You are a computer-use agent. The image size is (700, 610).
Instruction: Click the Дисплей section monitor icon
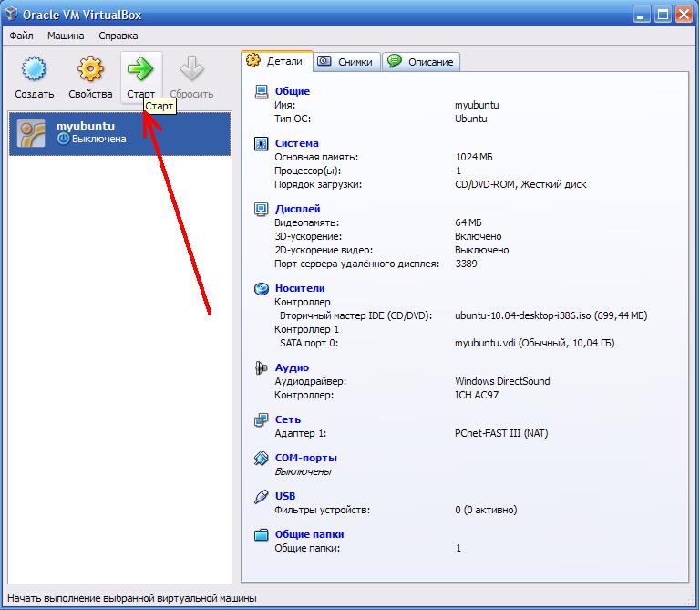(x=262, y=209)
